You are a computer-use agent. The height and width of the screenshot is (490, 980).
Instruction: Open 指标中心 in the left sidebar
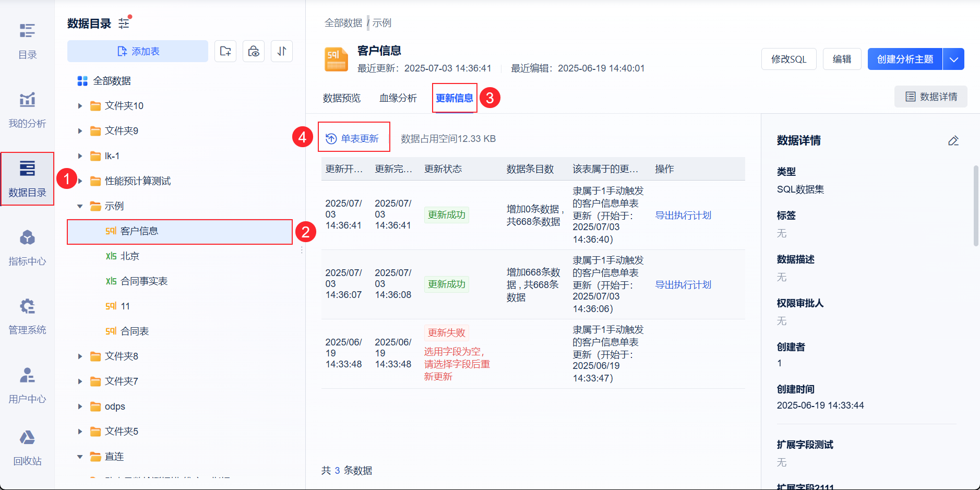coord(27,247)
